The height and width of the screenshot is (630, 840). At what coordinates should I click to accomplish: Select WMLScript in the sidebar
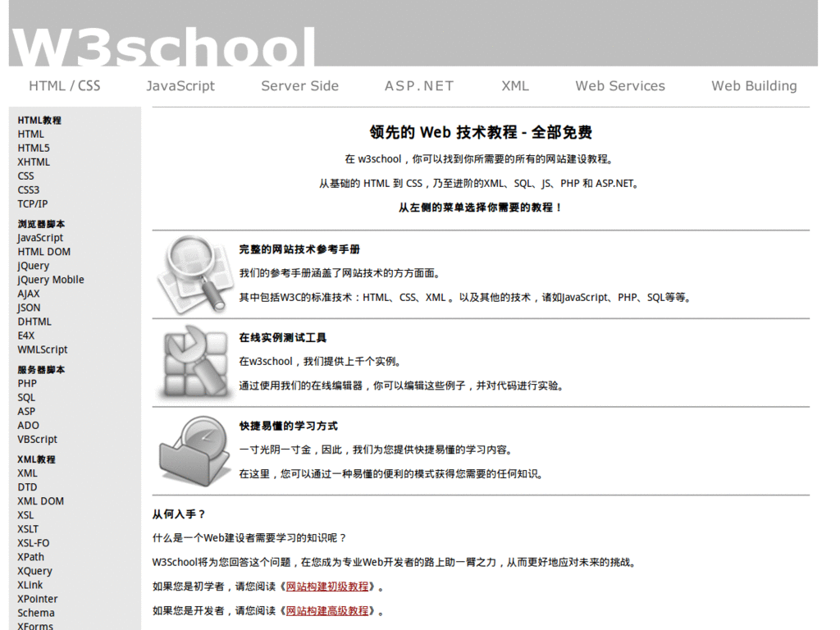pyautogui.click(x=43, y=349)
